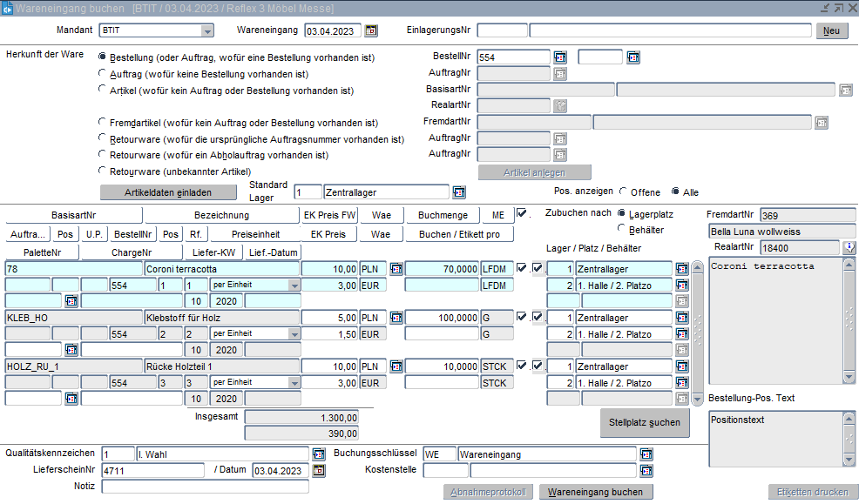Click the currency lookup icon in Coroni terracotta row
The image size is (859, 504).
coord(396,269)
